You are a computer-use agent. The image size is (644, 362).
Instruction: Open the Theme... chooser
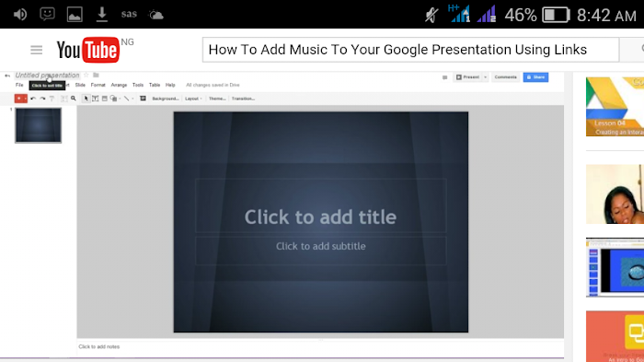(x=217, y=99)
